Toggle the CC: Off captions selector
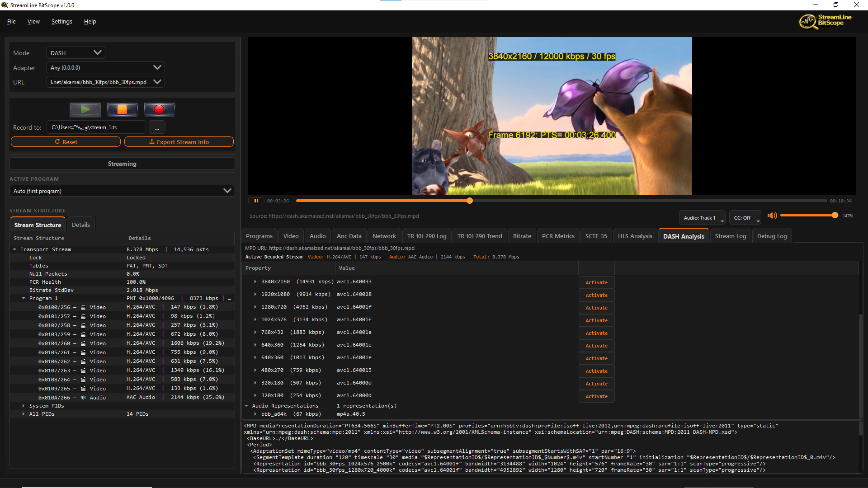The height and width of the screenshot is (488, 868). [745, 218]
